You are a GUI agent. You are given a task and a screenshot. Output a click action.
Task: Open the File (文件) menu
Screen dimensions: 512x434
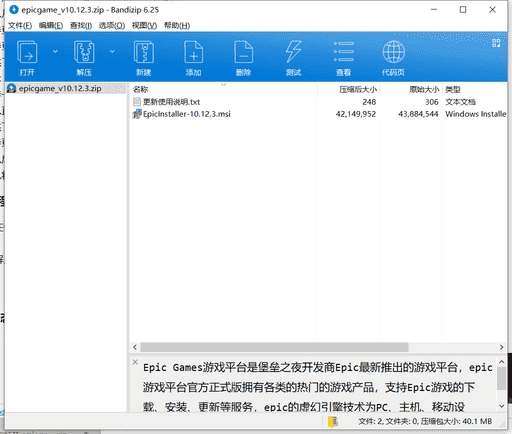[20, 25]
